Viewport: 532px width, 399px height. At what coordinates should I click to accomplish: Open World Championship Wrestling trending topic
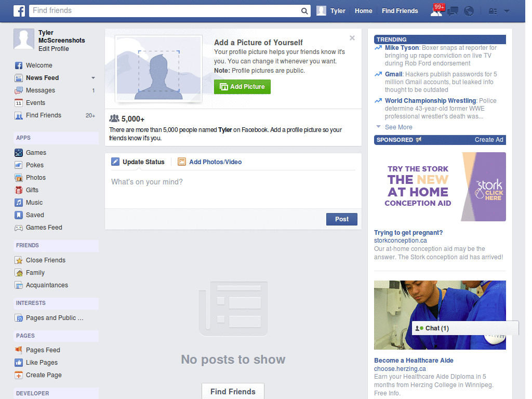[x=430, y=101]
